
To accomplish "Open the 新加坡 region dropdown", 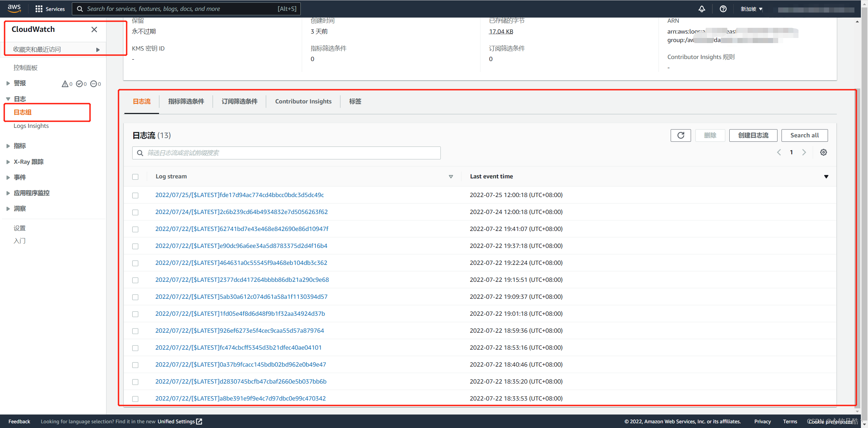I will point(751,9).
